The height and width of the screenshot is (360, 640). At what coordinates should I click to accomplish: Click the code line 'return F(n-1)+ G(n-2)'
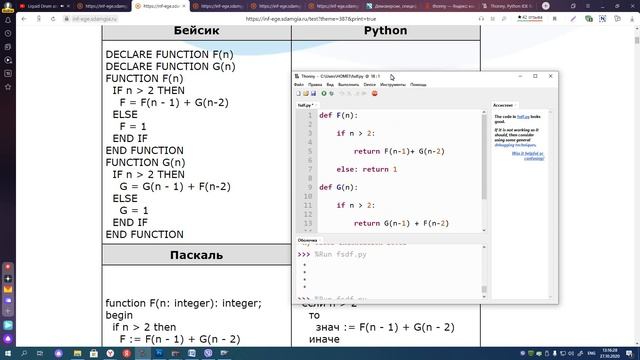399,151
